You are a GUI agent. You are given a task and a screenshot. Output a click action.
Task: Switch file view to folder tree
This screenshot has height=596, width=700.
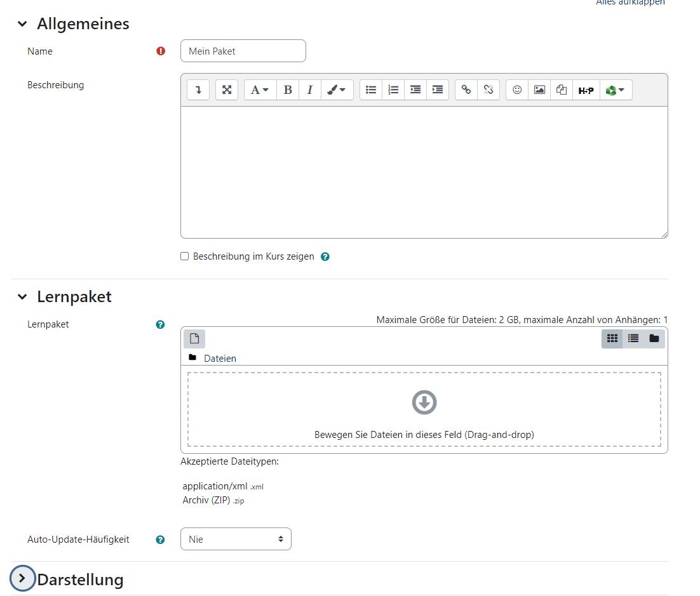654,339
